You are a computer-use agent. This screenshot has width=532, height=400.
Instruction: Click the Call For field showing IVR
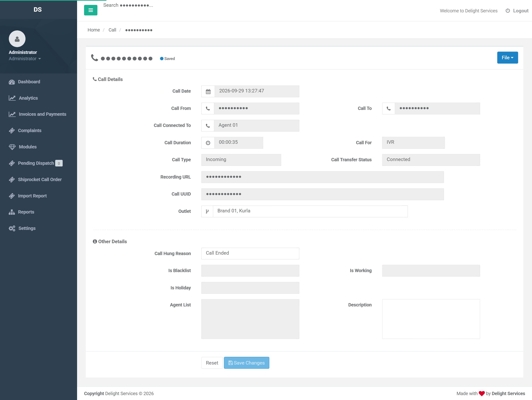(x=413, y=143)
